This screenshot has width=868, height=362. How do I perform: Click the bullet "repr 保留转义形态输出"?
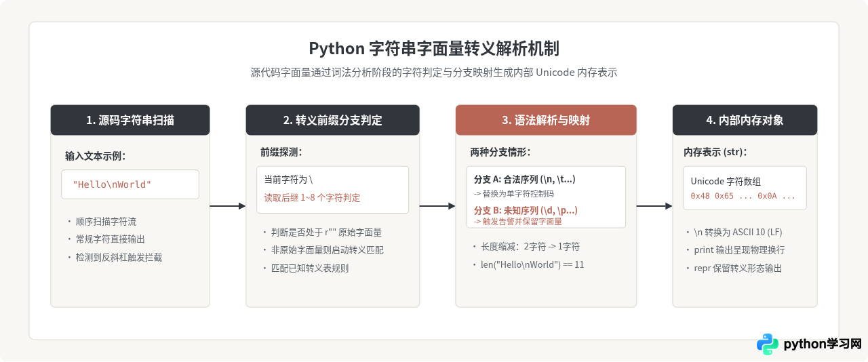[738, 268]
